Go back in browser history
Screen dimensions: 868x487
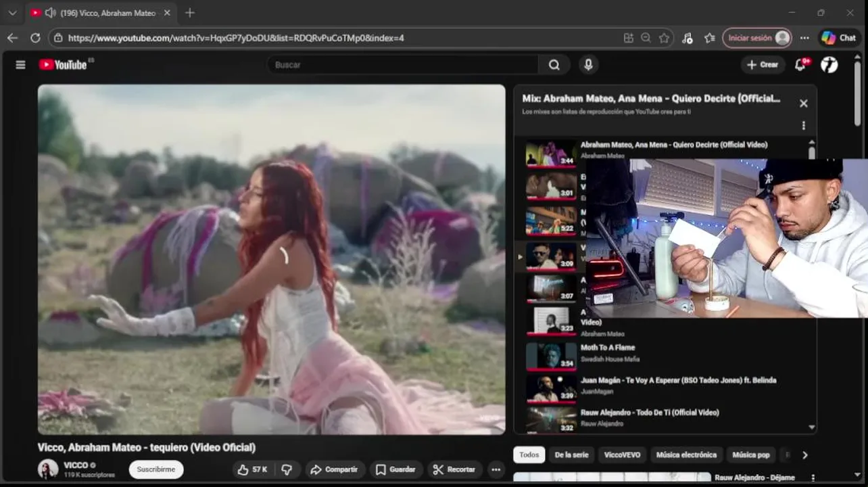coord(12,38)
